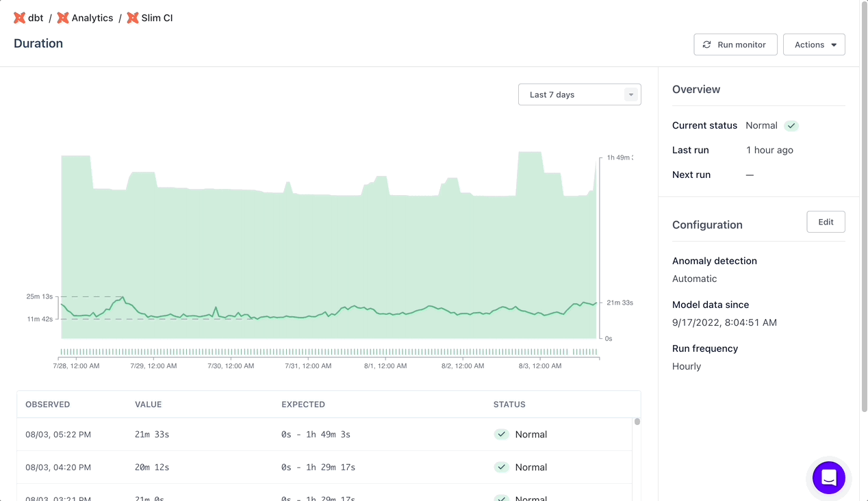Click the EXPECTED column header

tap(303, 404)
